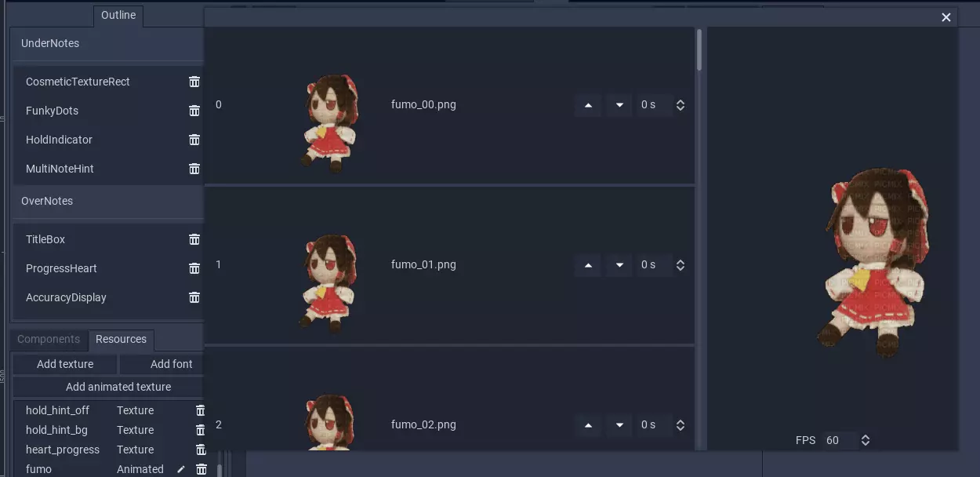Delete the heart_progress texture
980x477 pixels.
tap(200, 450)
